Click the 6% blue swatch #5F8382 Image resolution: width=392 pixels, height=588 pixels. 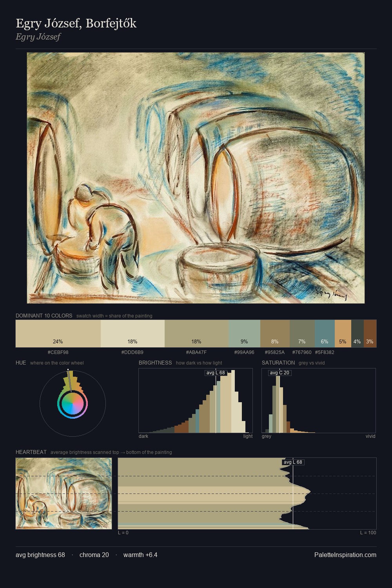(x=325, y=334)
